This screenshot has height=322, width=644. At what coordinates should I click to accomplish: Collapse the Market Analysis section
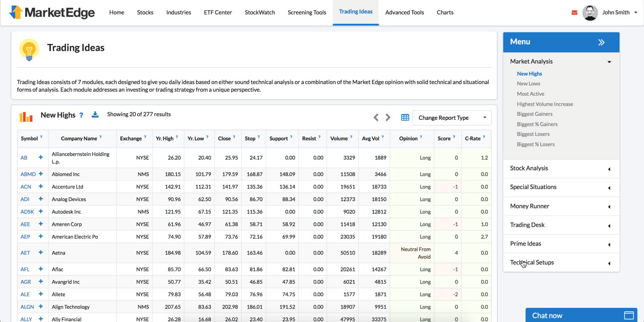click(x=609, y=62)
